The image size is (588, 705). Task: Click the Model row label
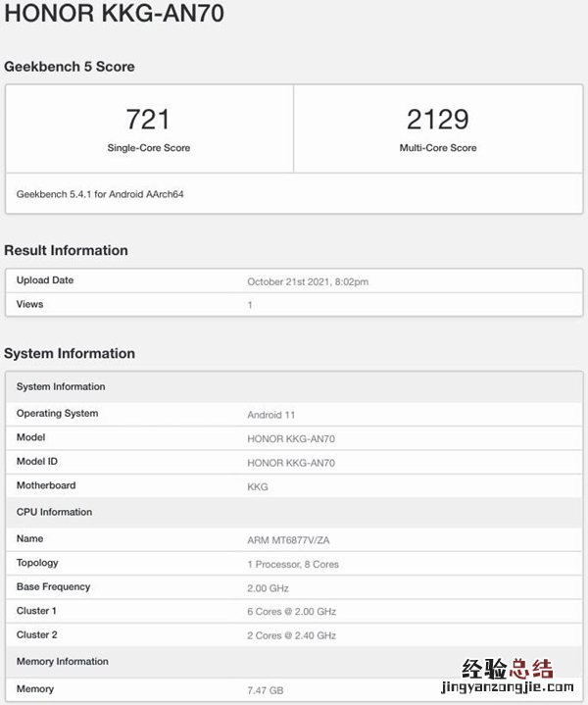(x=31, y=437)
